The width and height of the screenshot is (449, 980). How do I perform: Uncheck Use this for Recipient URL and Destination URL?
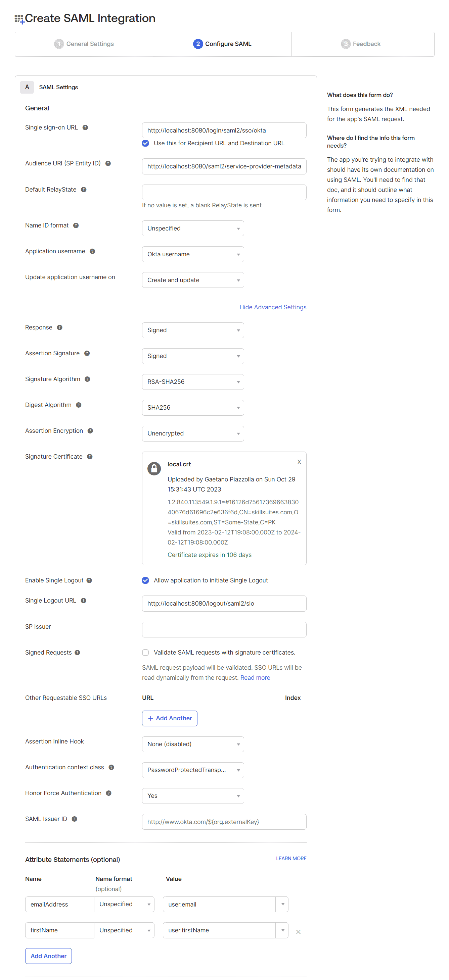(145, 143)
